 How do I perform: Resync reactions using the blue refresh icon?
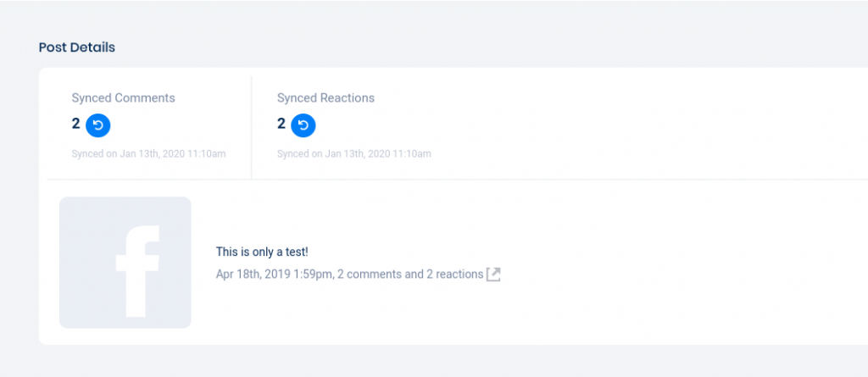303,125
